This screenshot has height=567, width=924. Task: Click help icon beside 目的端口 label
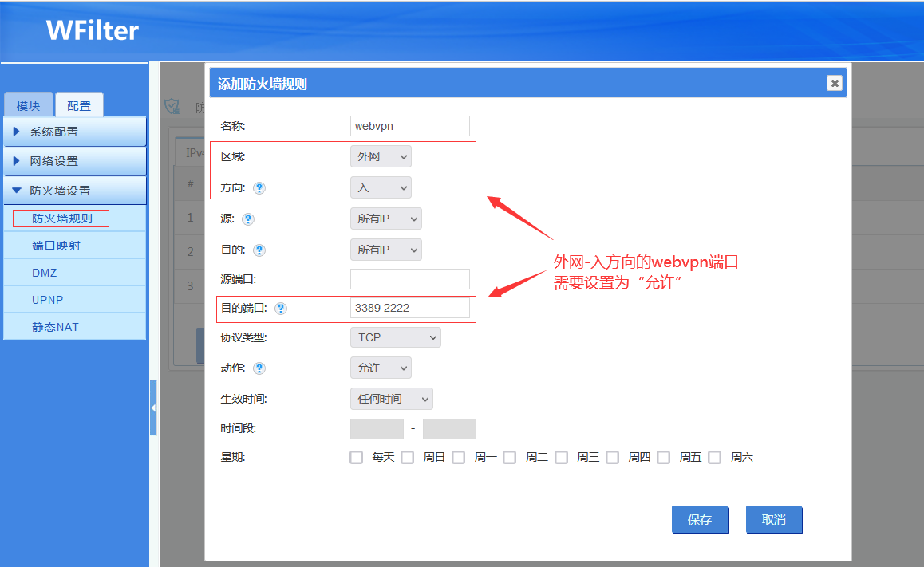[x=280, y=309]
